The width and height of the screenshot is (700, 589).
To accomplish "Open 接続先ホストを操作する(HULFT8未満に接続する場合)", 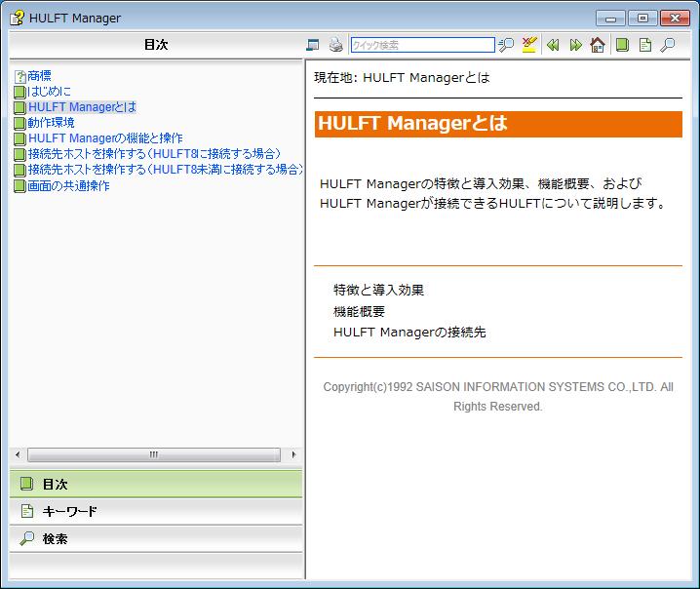I will 165,170.
